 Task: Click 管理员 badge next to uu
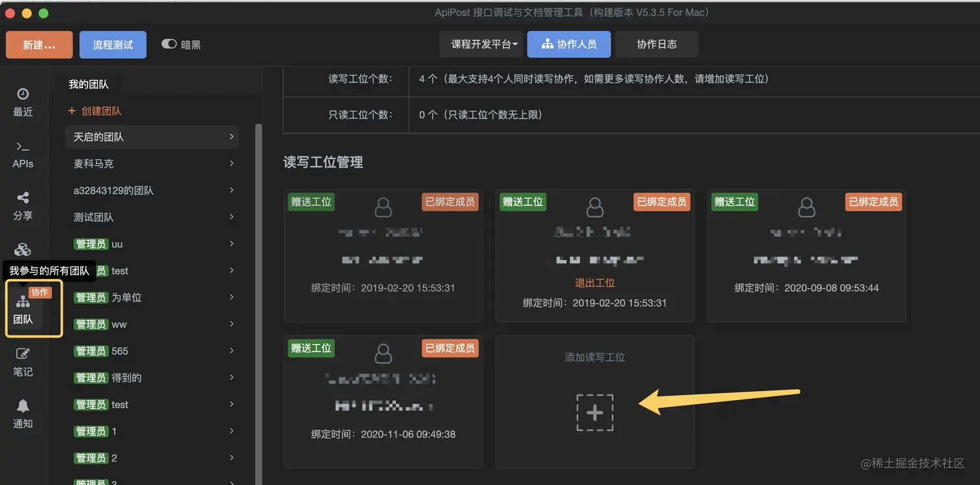pyautogui.click(x=91, y=244)
